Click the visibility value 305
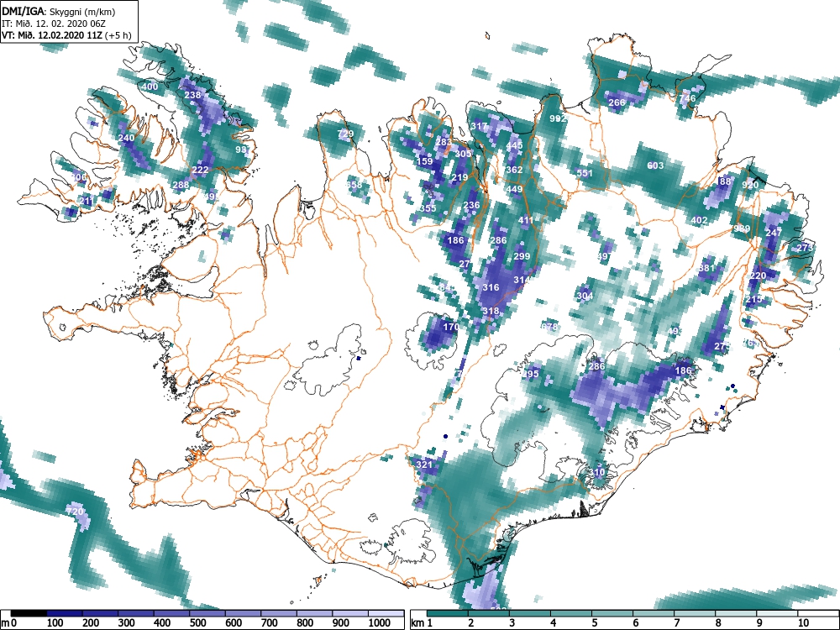The height and width of the screenshot is (630, 840). click(463, 154)
